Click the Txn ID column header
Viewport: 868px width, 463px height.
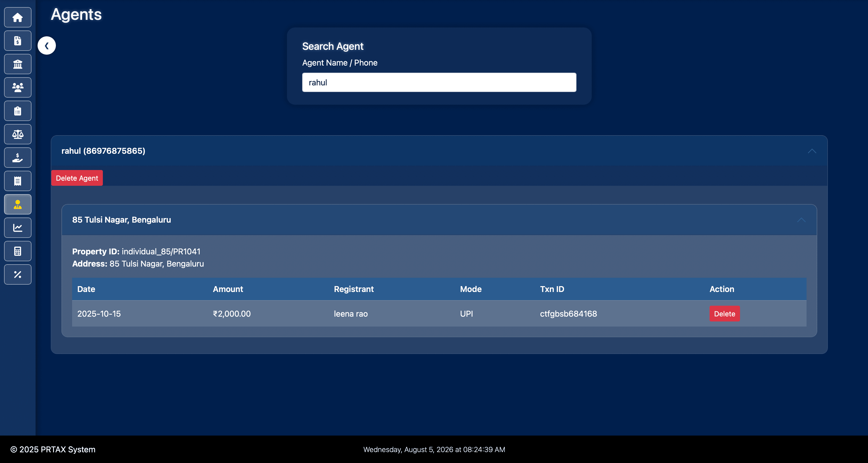552,289
